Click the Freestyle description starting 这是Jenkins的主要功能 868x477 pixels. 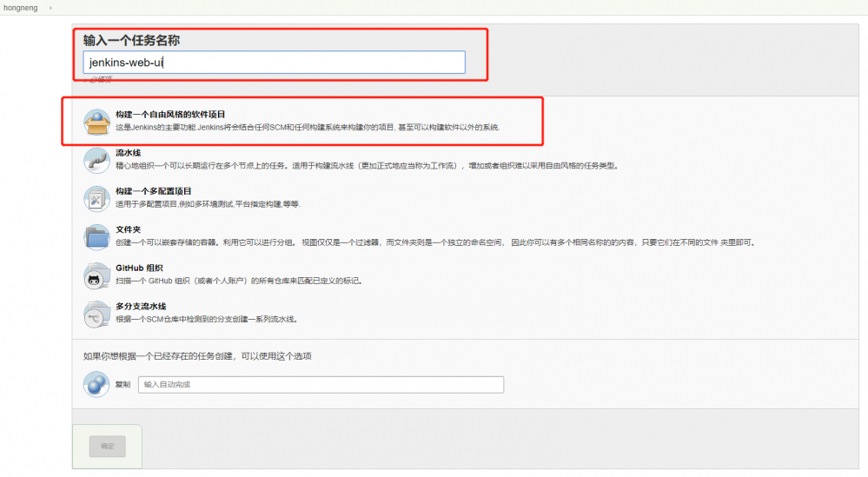coord(308,127)
